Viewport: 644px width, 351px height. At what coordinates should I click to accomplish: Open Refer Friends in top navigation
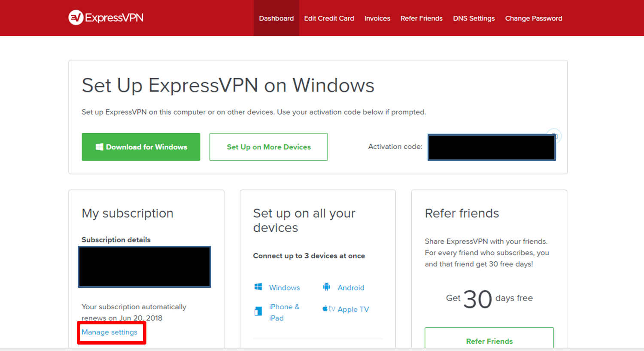pos(422,18)
